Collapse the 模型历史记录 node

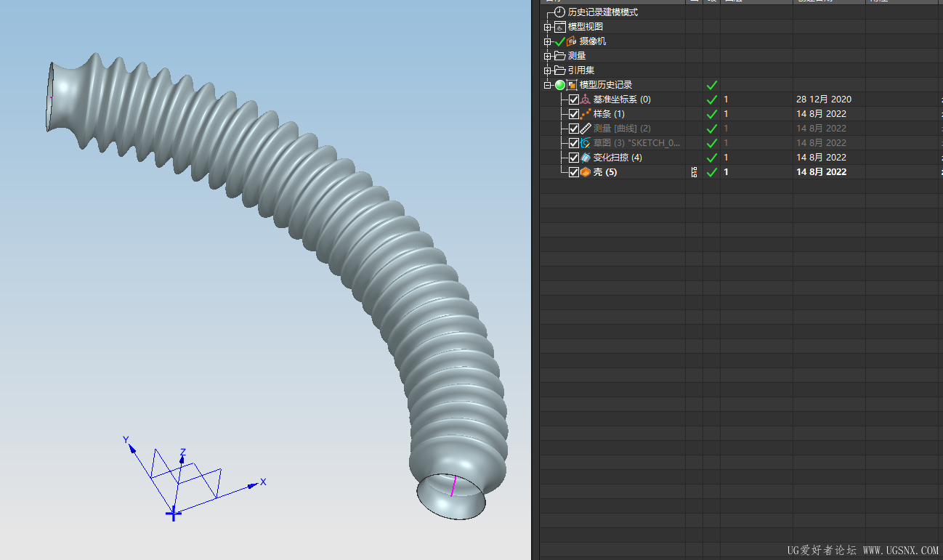pyautogui.click(x=548, y=85)
